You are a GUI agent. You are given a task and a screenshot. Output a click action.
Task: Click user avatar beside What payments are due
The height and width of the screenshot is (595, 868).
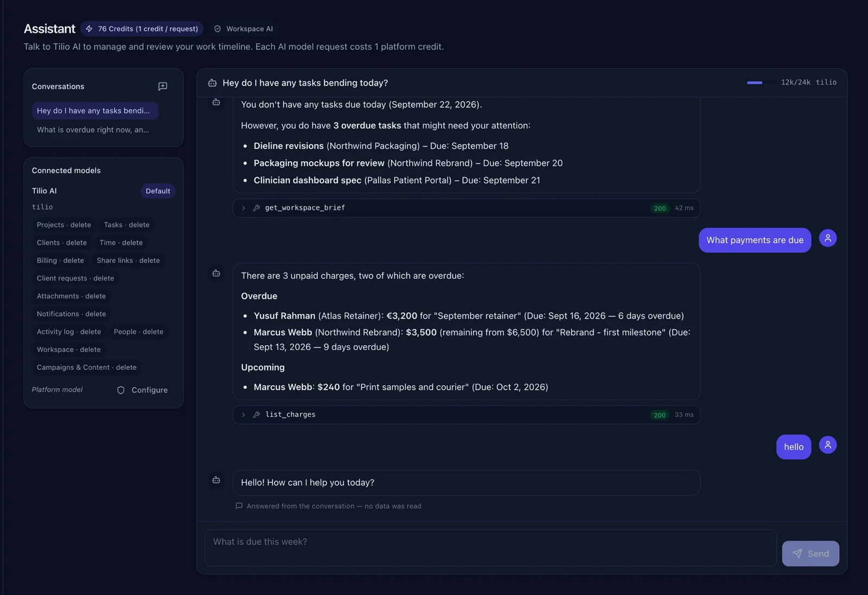[x=827, y=238]
